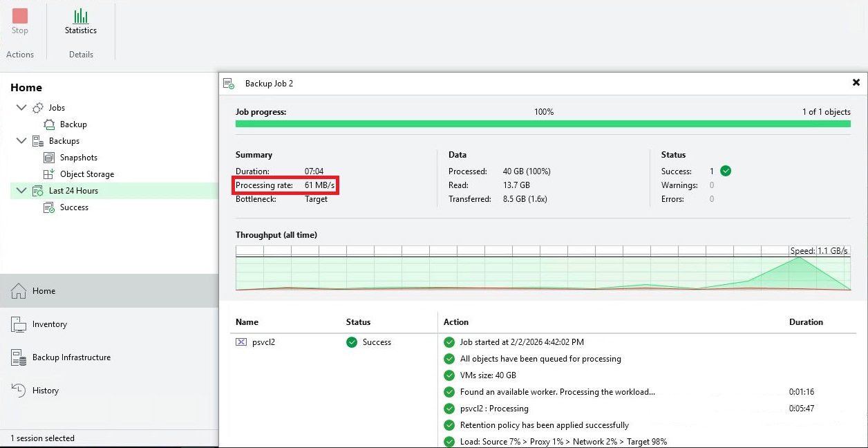Select the Success item under Last 24 Hours
Viewport: 868px width, 448px height.
tap(73, 207)
